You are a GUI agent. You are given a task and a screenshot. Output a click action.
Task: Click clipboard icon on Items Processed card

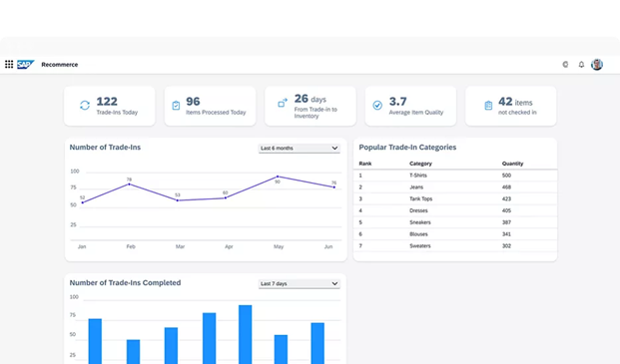point(176,106)
